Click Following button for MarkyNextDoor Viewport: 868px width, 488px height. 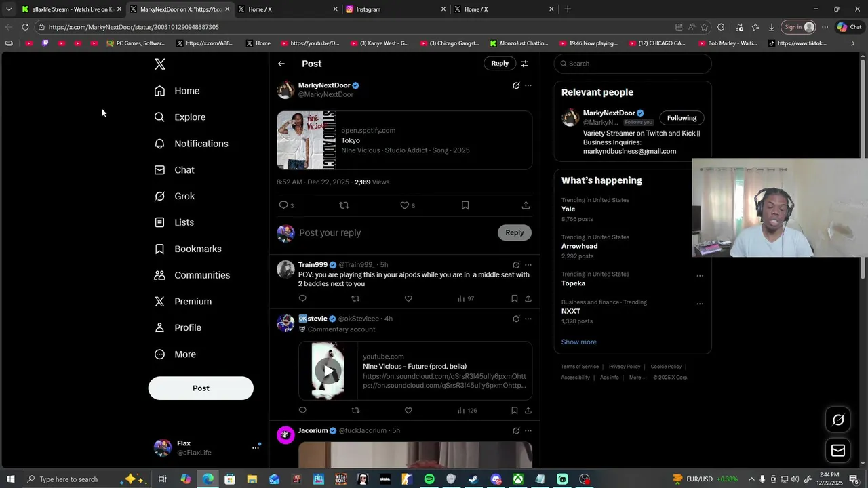682,118
